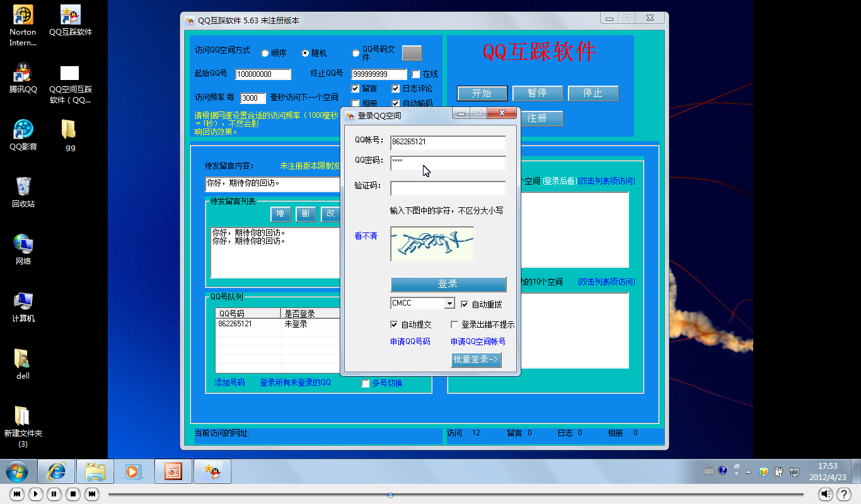Skip to previous track in player bar
861x504 pixels.
point(17,494)
